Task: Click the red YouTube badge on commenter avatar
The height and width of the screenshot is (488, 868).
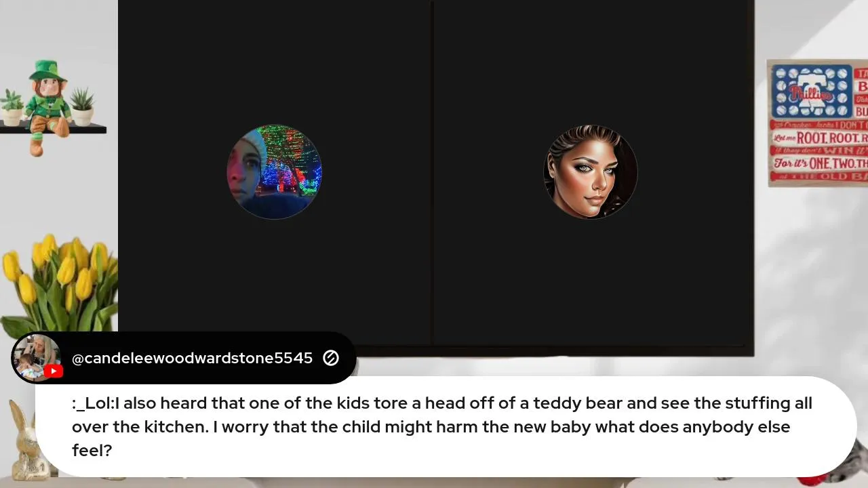Action: 54,371
